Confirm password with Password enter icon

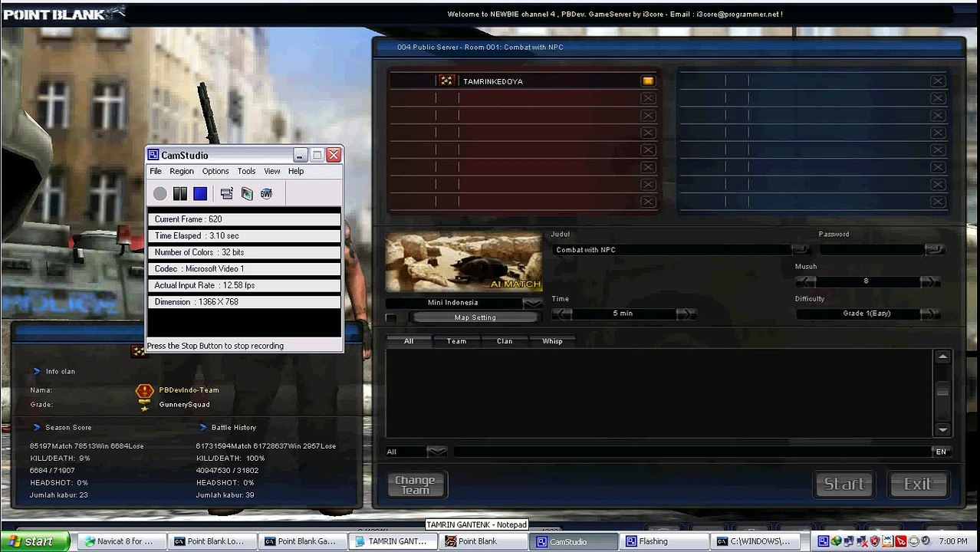[934, 250]
